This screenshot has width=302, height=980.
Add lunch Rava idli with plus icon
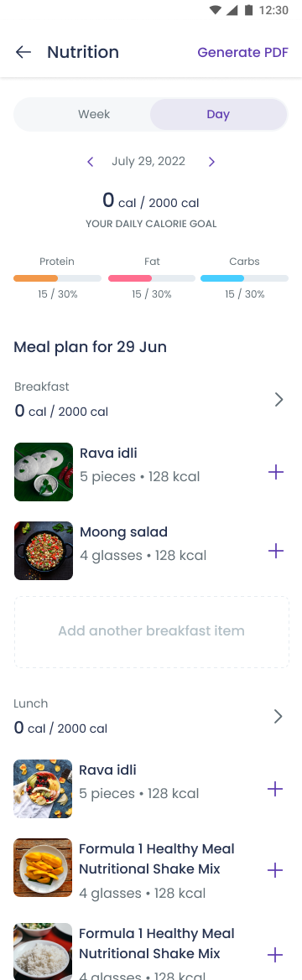[x=275, y=789]
